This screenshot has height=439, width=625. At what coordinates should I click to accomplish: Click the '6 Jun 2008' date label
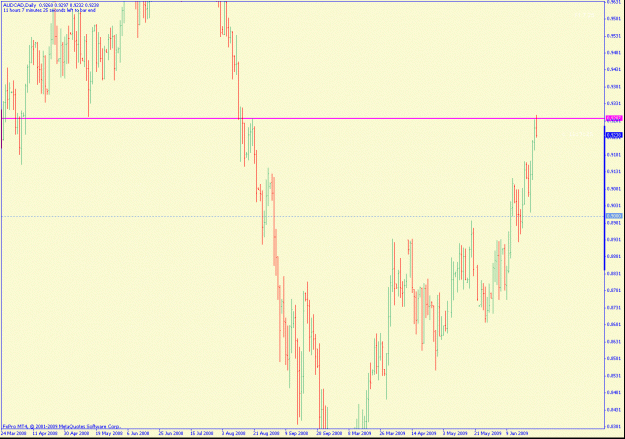pos(138,433)
